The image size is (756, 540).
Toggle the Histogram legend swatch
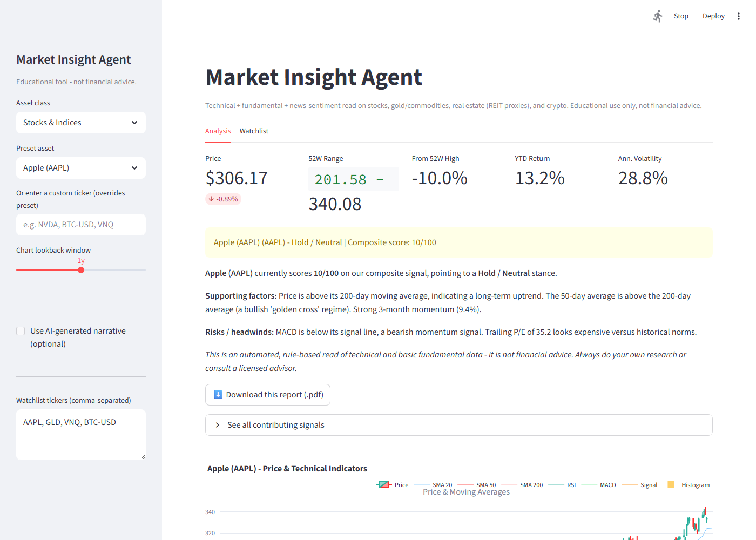tap(671, 484)
